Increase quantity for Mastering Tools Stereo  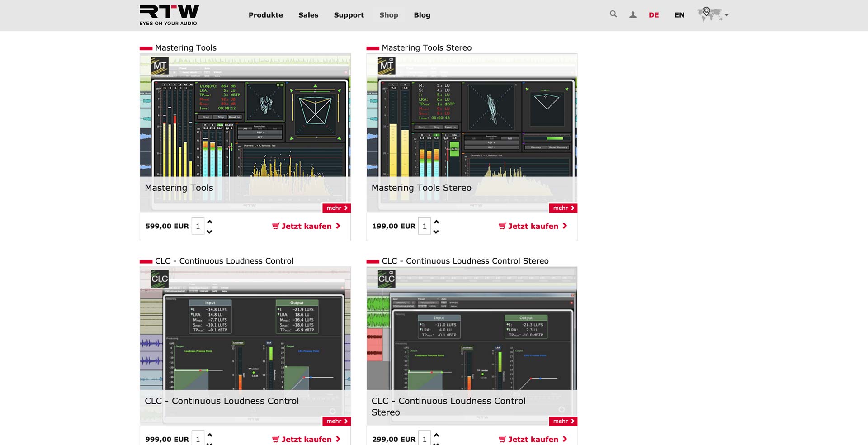(x=436, y=222)
